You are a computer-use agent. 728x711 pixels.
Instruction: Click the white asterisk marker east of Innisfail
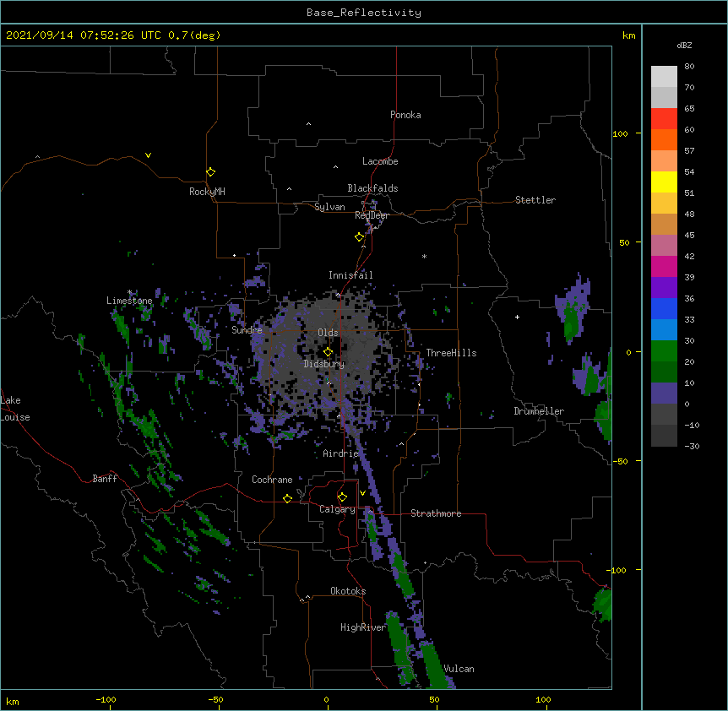pos(424,256)
